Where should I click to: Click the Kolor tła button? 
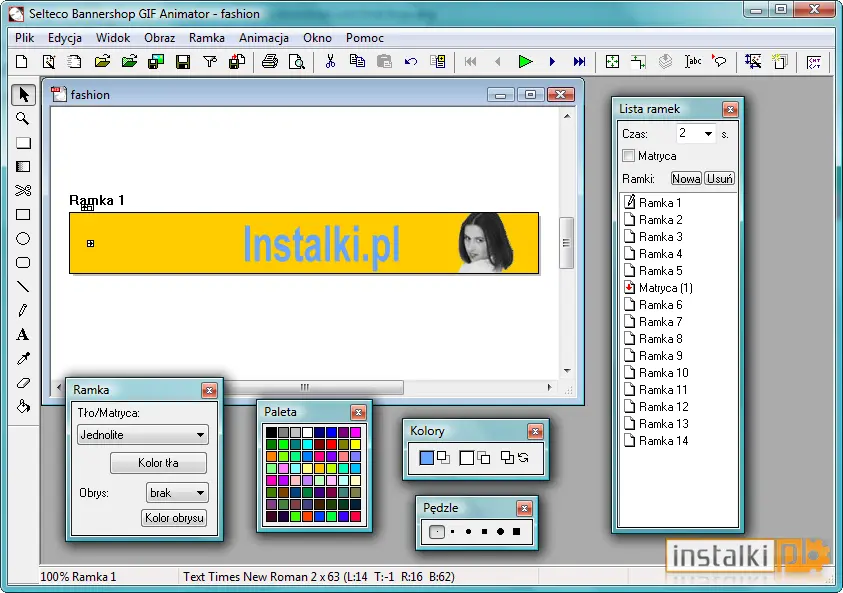(x=158, y=463)
